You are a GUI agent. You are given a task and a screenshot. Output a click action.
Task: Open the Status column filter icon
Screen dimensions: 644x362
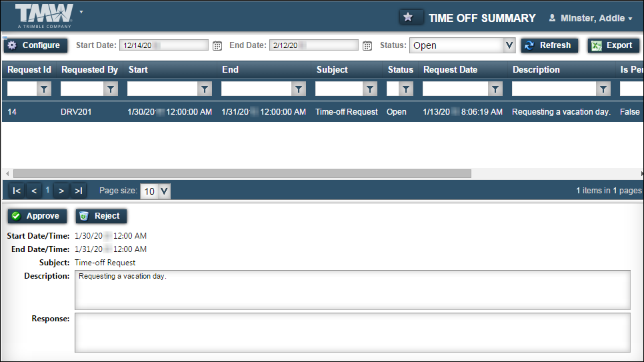coord(406,89)
